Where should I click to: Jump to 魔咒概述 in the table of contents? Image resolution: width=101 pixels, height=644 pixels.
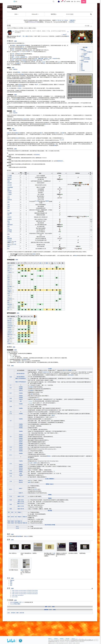(x=83, y=56)
